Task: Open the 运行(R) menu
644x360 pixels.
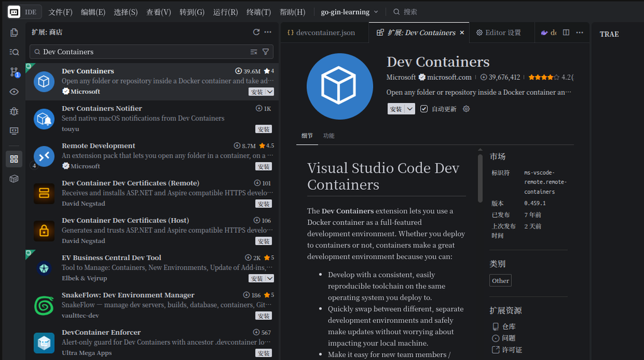Action: (x=226, y=12)
